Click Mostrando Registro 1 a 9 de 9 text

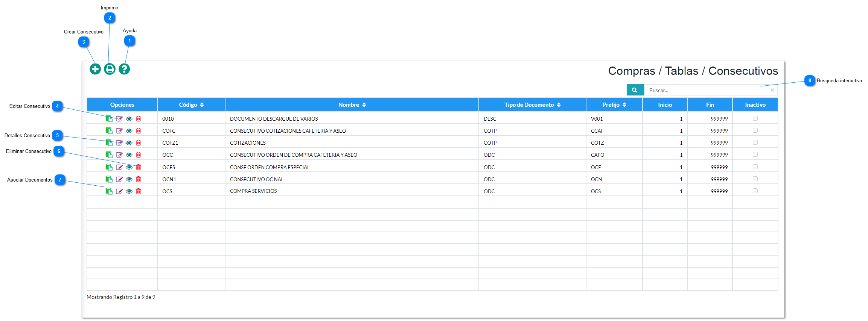pyautogui.click(x=121, y=297)
